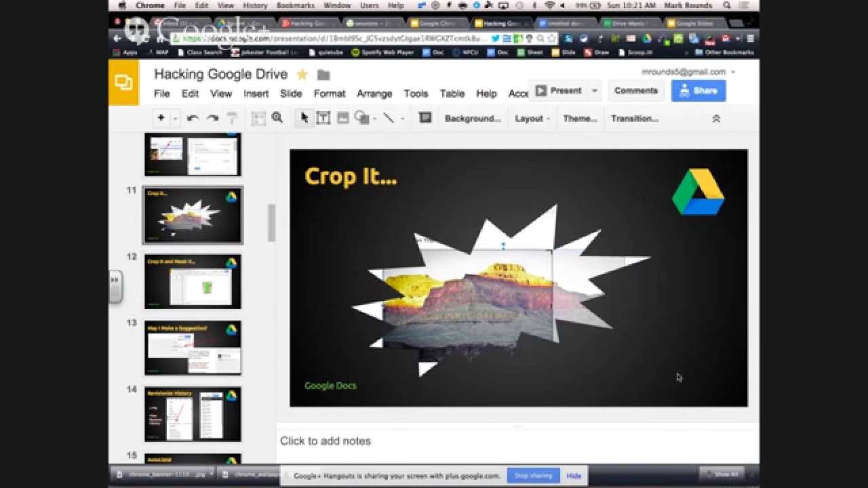Expand the new slide layout dropdown arrow
Image resolution: width=868 pixels, height=488 pixels.
coord(175,118)
